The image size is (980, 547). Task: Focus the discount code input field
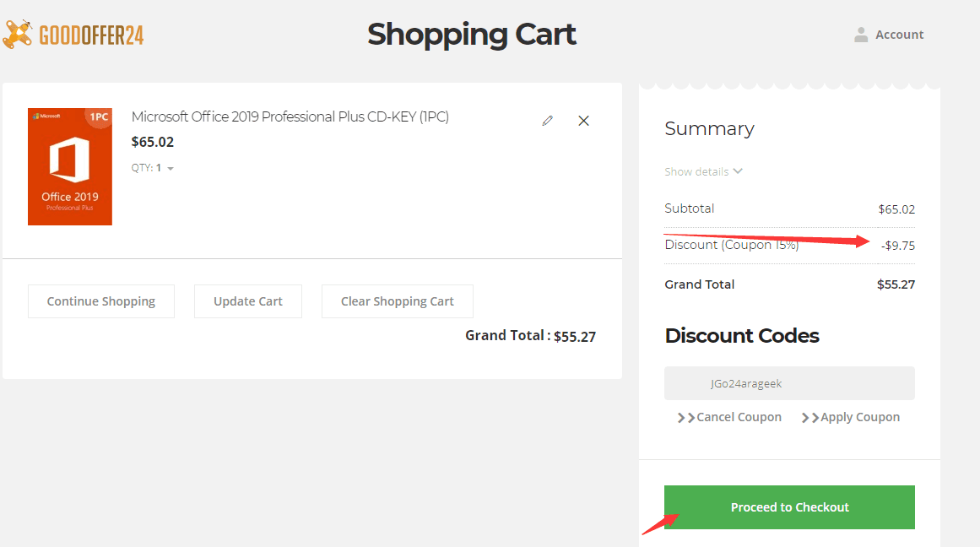[789, 383]
